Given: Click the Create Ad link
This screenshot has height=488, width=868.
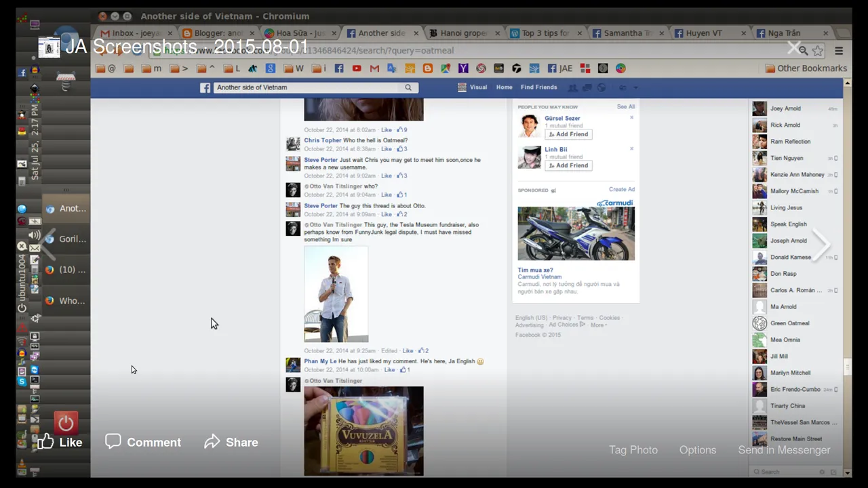Looking at the screenshot, I should pyautogui.click(x=622, y=190).
